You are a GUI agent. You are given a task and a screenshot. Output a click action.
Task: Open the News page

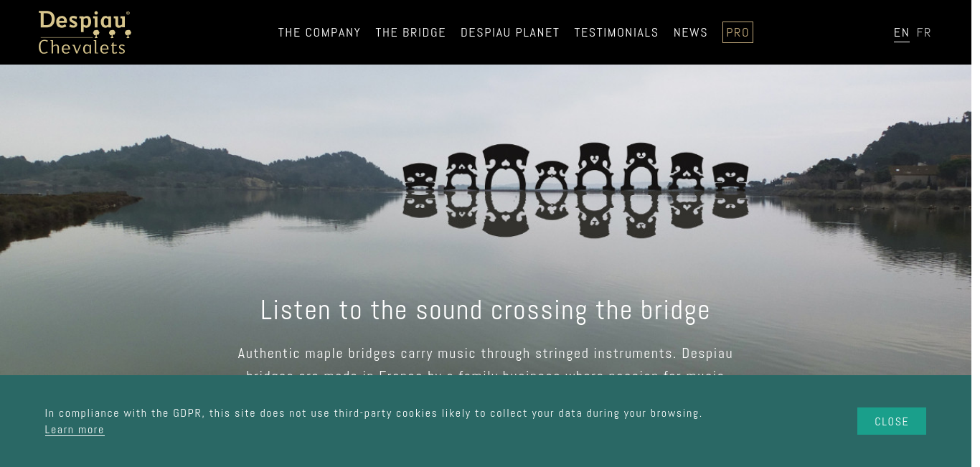click(690, 32)
